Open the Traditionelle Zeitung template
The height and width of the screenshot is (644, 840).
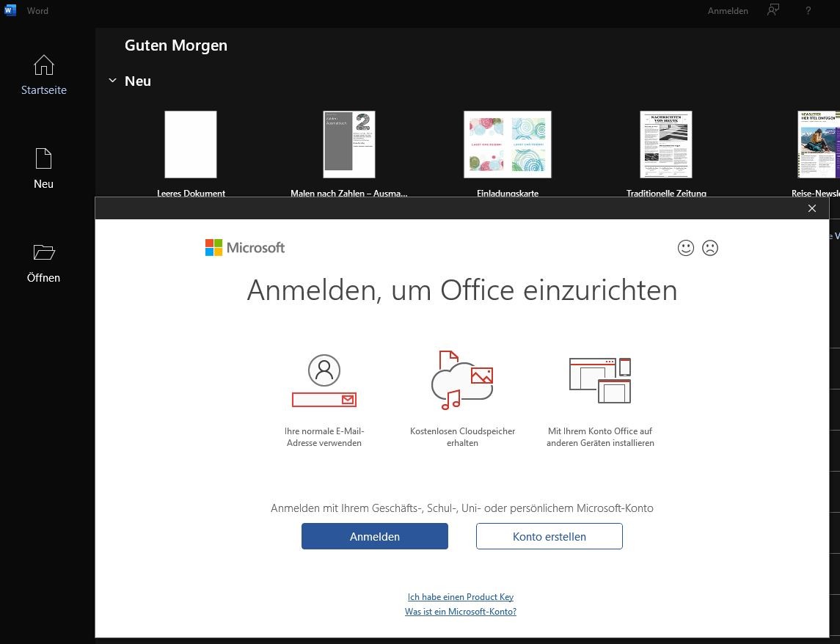665,144
